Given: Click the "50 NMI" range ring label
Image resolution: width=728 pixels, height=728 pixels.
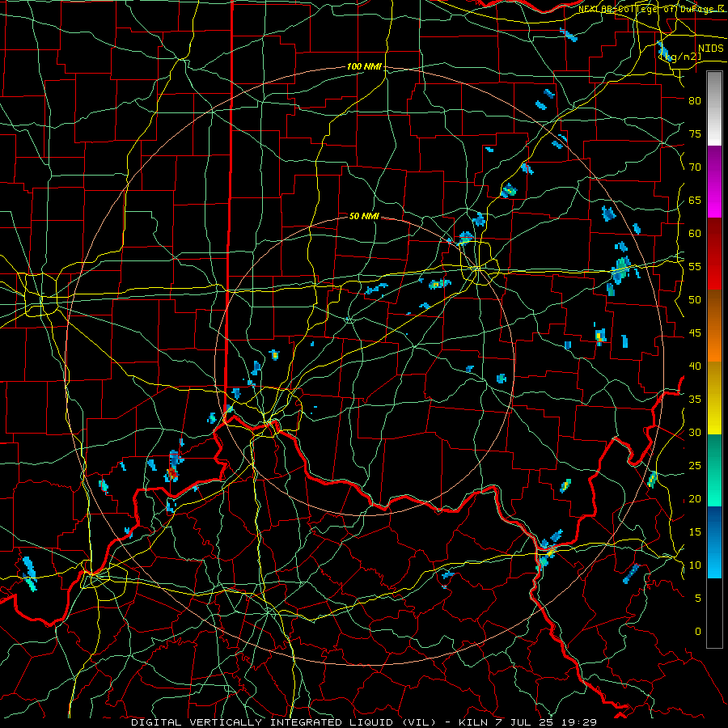Looking at the screenshot, I should pyautogui.click(x=364, y=216).
